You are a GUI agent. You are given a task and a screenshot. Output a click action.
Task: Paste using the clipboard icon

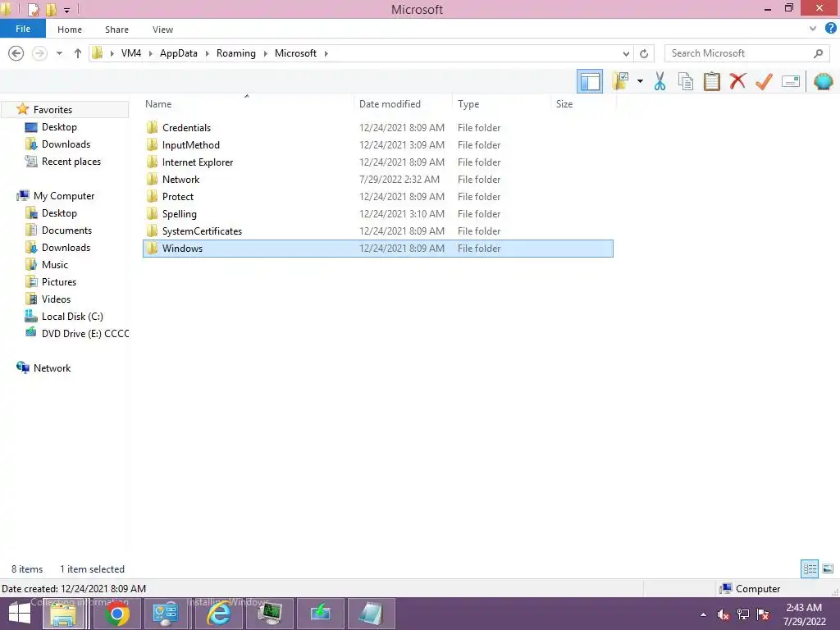pyautogui.click(x=711, y=81)
